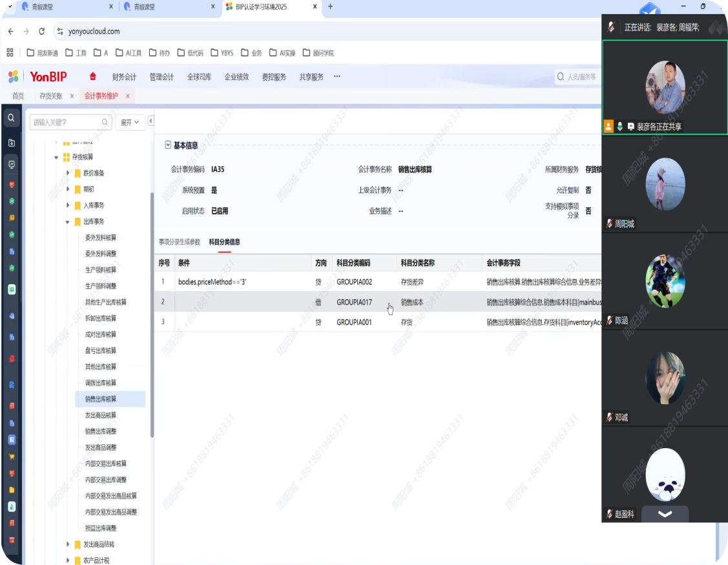The image size is (728, 565).
Task: Toggle the 基本信息 section collapse checkbox
Action: [168, 145]
